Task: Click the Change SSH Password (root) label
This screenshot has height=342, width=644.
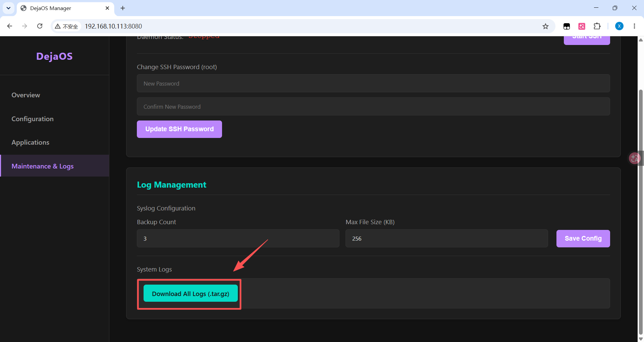Action: coord(177,67)
